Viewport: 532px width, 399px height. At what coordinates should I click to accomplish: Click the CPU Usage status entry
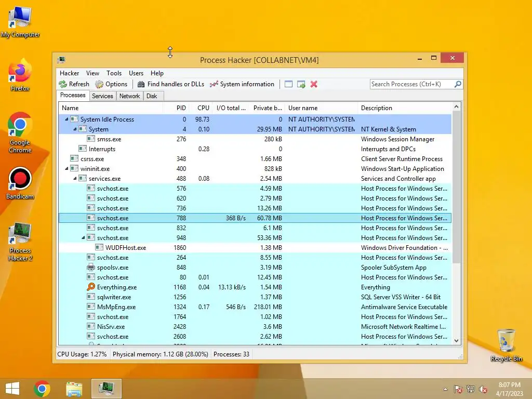click(x=82, y=354)
